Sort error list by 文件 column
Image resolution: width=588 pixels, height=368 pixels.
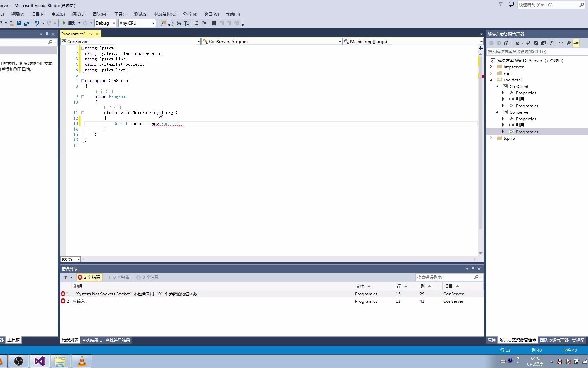coord(374,286)
